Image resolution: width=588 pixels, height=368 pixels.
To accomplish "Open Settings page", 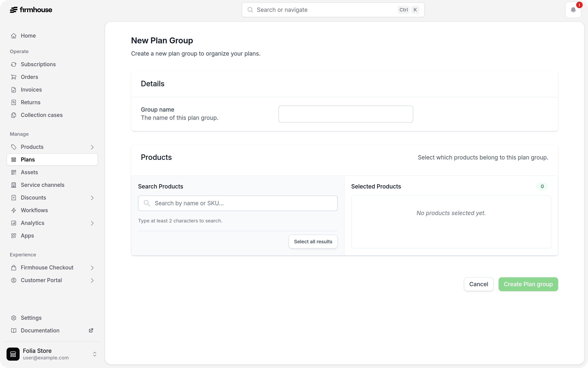I will tap(52, 318).
